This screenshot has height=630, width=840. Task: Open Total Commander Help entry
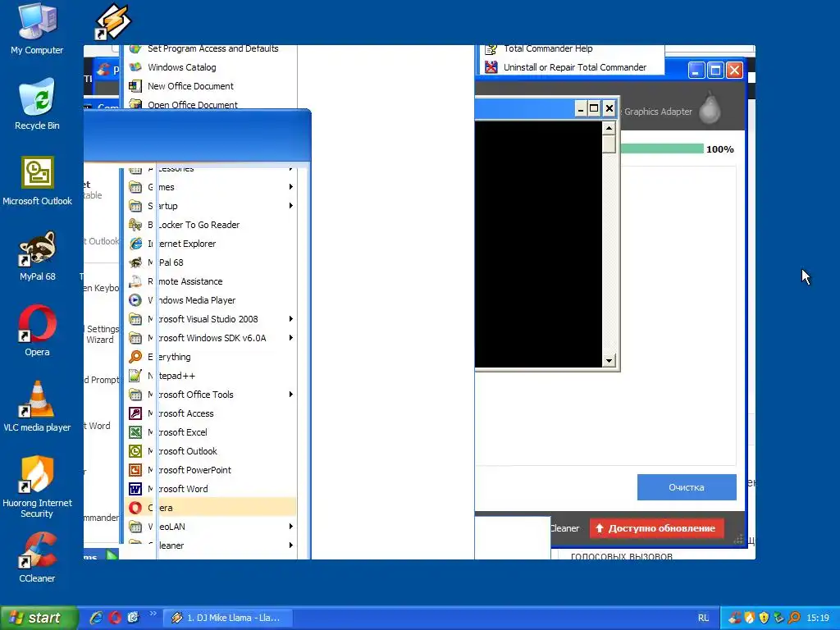[x=572, y=49]
